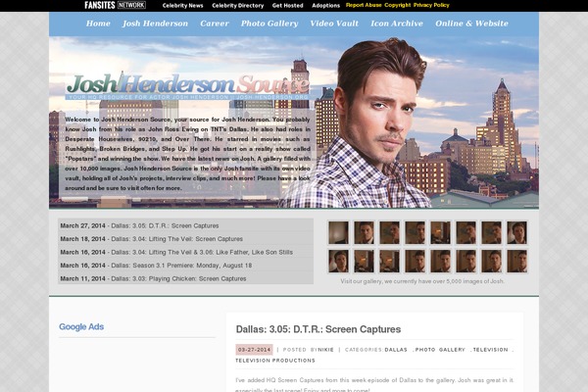Go to the Home menu item
The height and width of the screenshot is (392, 588).
pyautogui.click(x=98, y=24)
